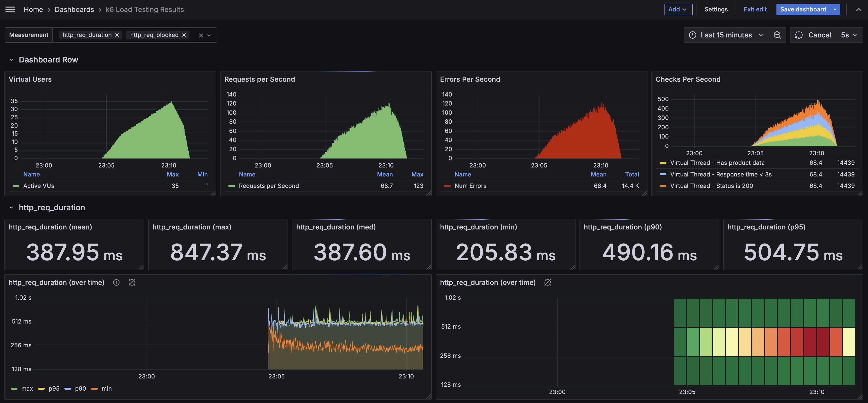Collapse the top bar with chevron icon
This screenshot has width=868, height=403.
pyautogui.click(x=858, y=9)
